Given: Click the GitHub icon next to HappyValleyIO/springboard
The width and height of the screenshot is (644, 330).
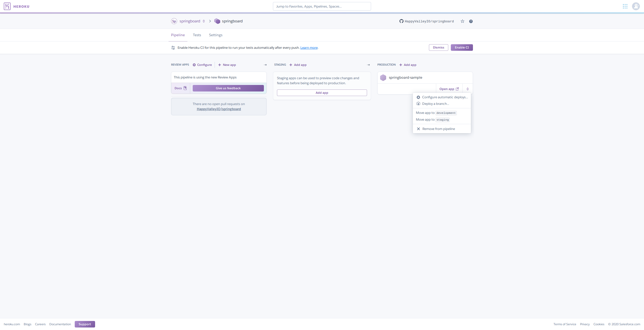Looking at the screenshot, I should point(401,21).
